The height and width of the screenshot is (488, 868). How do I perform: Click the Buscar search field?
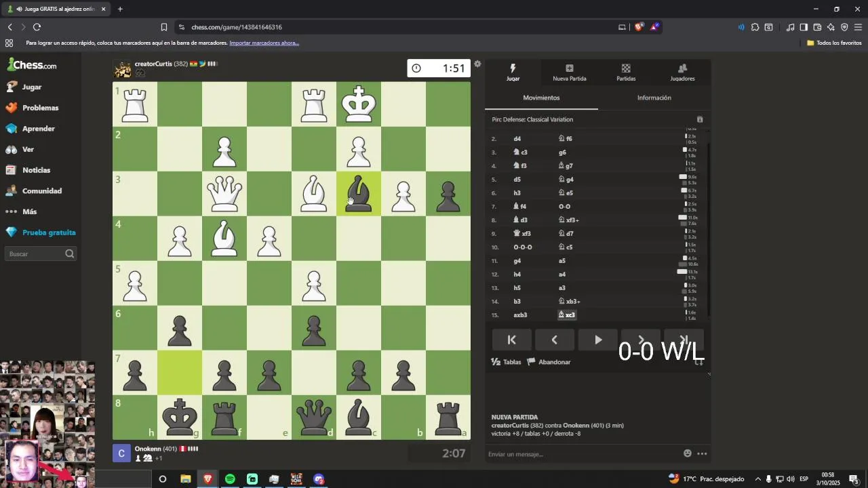(x=41, y=253)
